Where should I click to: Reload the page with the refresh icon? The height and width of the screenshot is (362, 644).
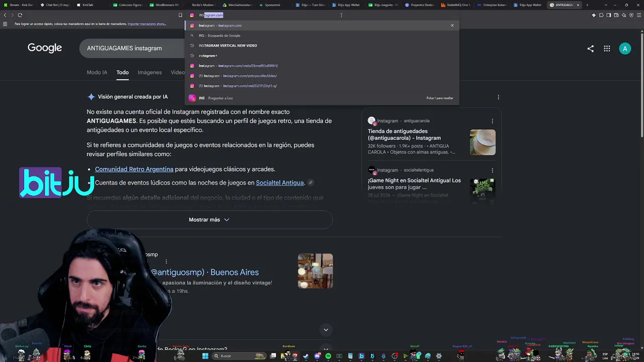(x=20, y=15)
